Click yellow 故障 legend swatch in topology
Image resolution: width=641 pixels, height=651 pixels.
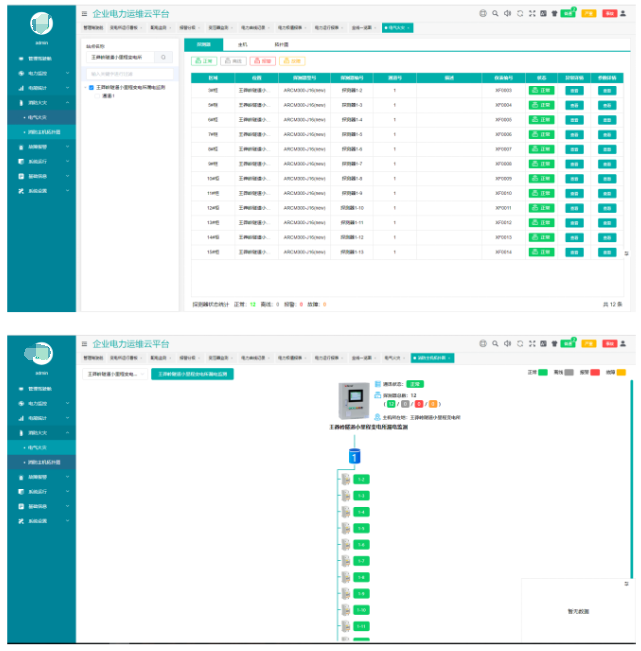[621, 372]
